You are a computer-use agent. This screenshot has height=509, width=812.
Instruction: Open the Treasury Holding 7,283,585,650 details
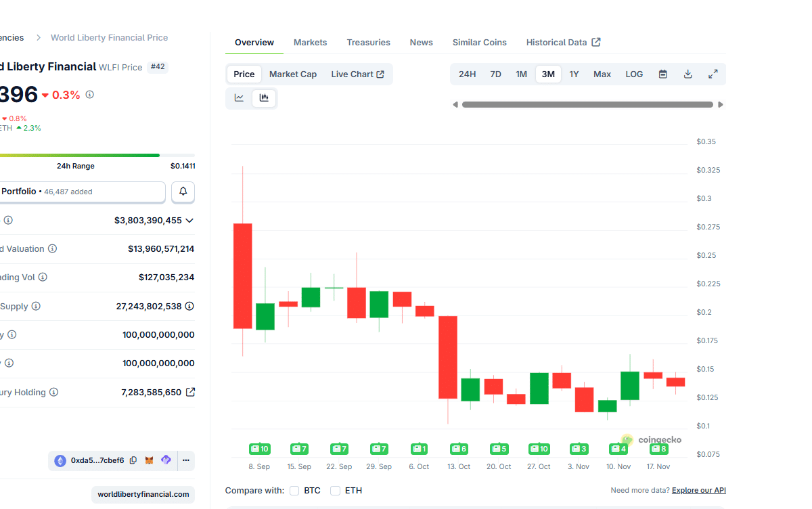(190, 392)
